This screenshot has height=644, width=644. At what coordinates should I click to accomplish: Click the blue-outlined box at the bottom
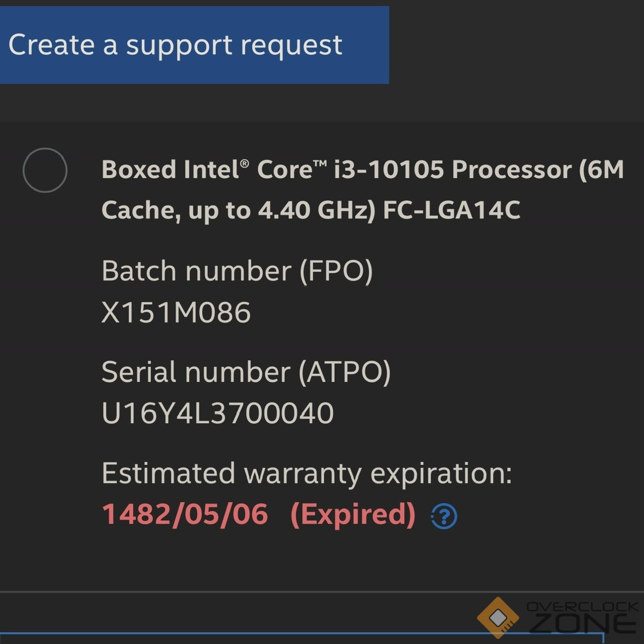302,638
